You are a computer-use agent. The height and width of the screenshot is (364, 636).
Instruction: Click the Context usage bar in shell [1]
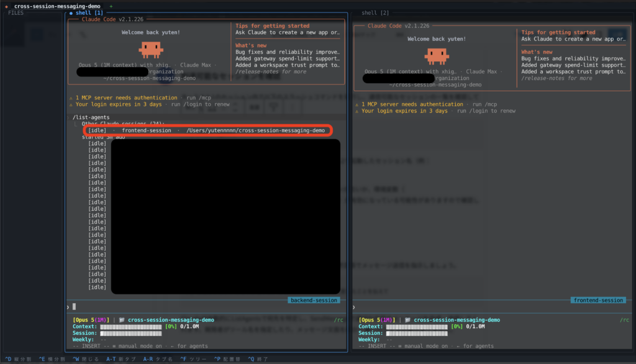131,327
